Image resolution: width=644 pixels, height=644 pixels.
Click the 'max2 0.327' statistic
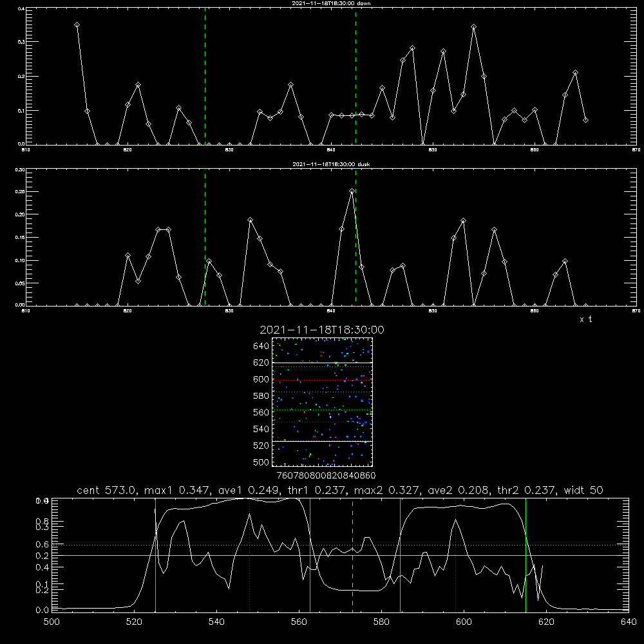[x=387, y=490]
